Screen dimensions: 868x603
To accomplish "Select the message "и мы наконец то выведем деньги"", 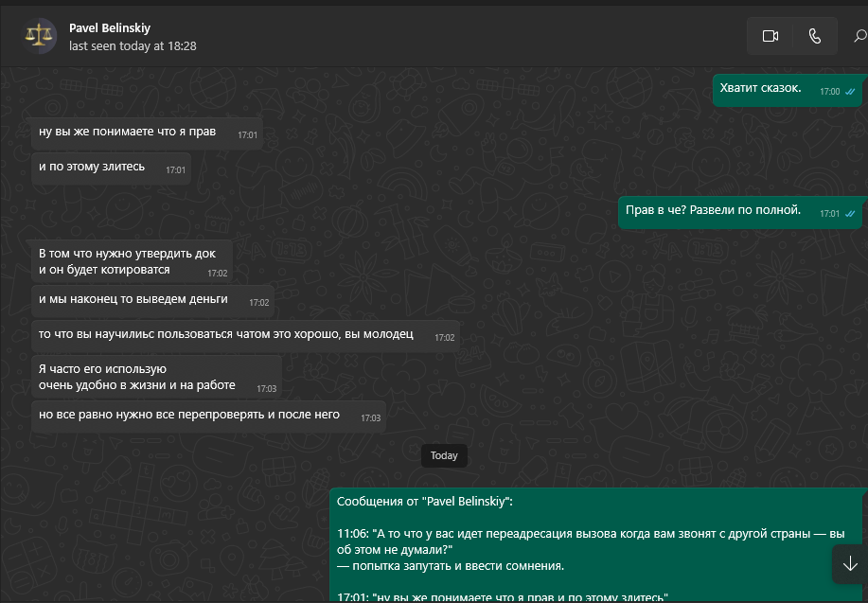I will pos(133,300).
